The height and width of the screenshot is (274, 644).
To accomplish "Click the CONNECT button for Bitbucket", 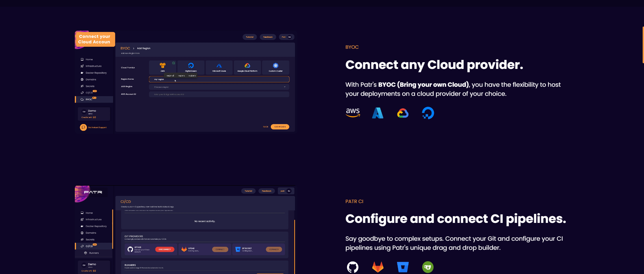I will tap(274, 249).
